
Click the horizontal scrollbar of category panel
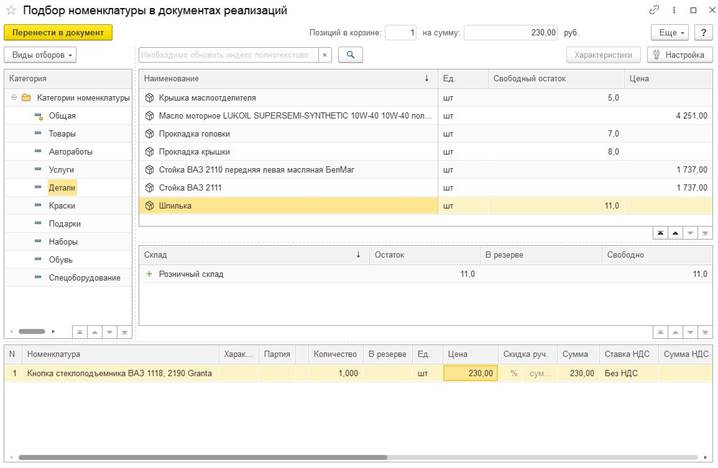32,332
